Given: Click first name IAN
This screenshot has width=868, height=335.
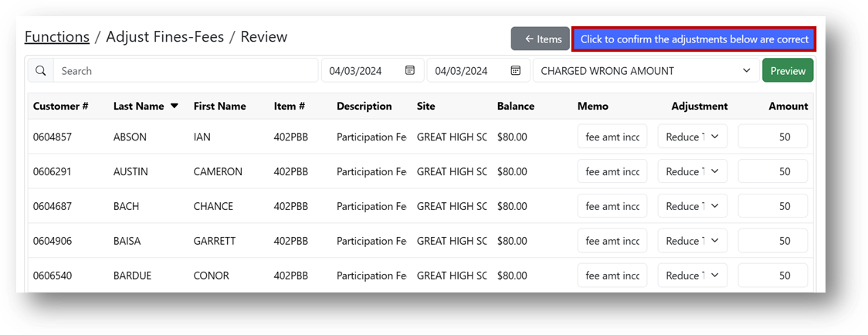Looking at the screenshot, I should pyautogui.click(x=202, y=137).
